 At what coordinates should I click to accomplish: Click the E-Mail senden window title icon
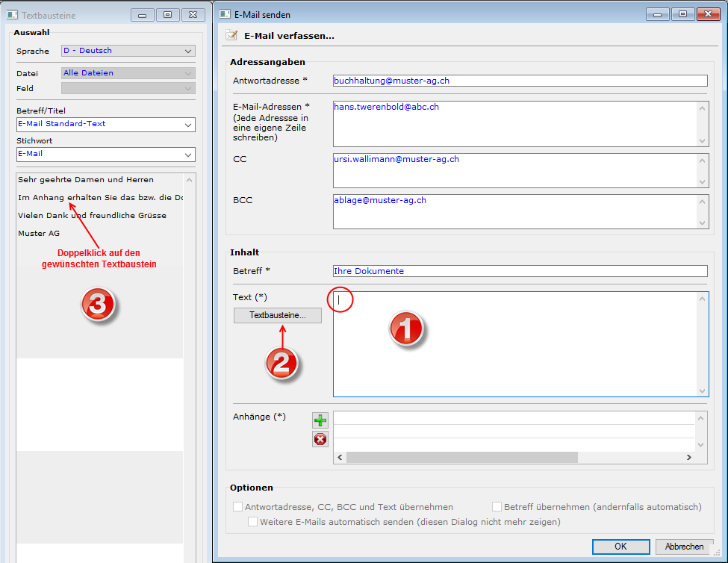[225, 14]
